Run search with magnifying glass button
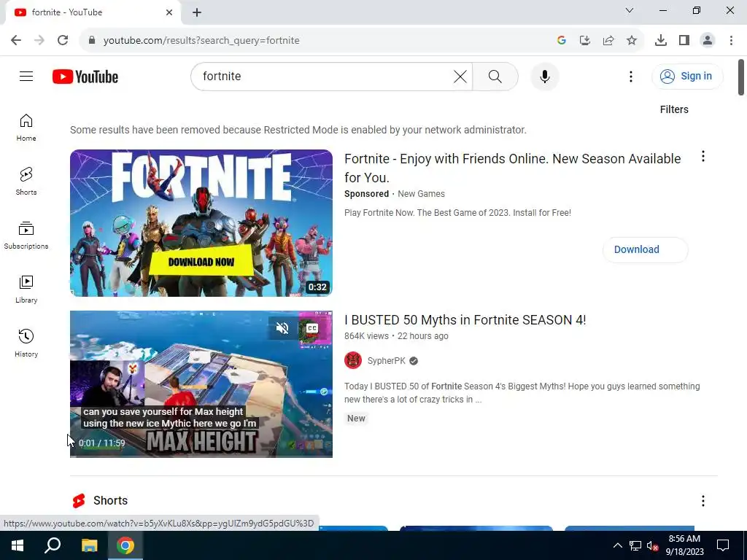The width and height of the screenshot is (747, 560). (x=495, y=76)
